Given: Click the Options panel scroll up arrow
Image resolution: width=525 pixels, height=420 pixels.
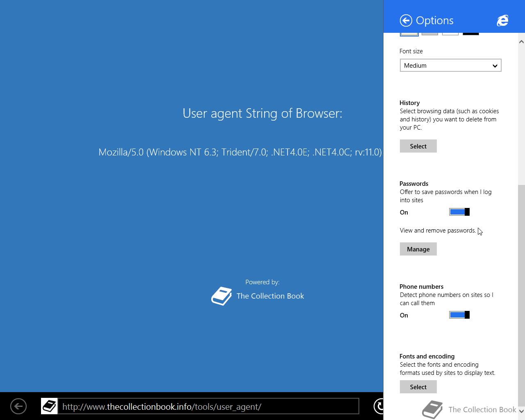Looking at the screenshot, I should (521, 42).
